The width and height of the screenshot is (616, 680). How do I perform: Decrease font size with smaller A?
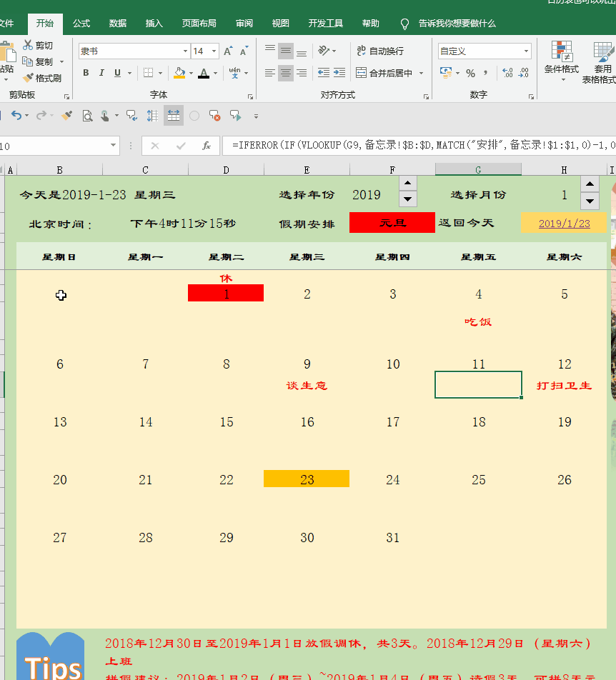coord(244,51)
